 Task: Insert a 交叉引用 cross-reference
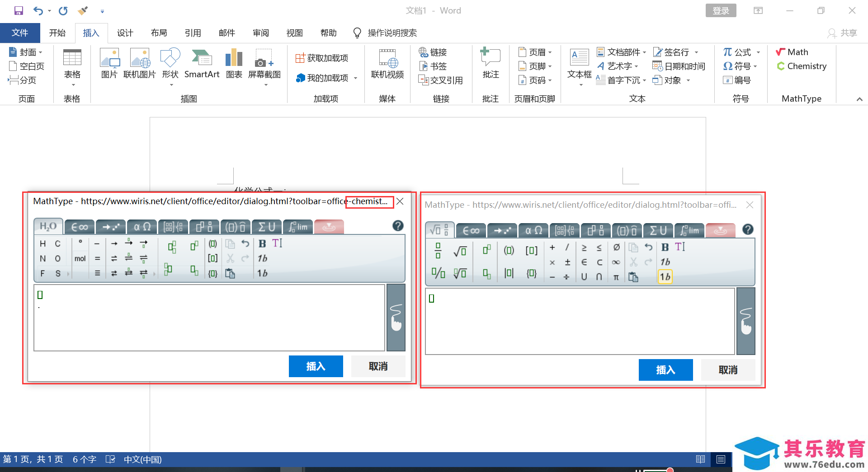pyautogui.click(x=440, y=80)
